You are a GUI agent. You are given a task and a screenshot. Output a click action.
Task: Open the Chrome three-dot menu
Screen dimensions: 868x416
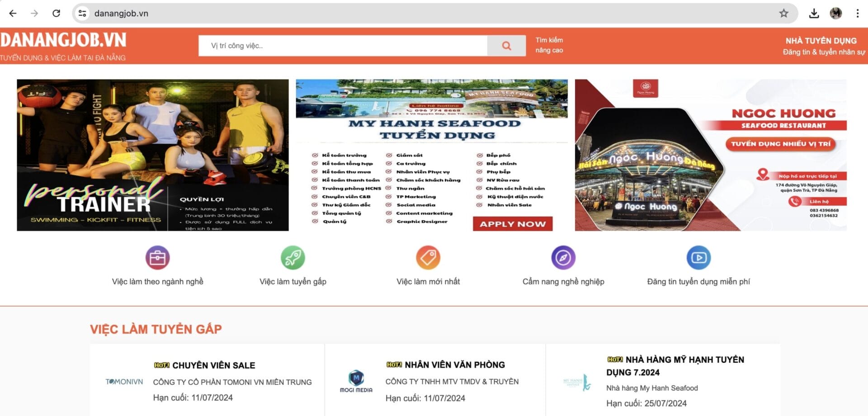click(857, 13)
